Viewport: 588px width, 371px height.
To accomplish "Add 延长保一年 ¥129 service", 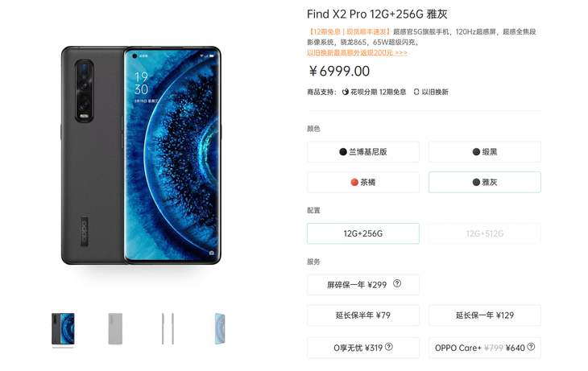I will 485,315.
